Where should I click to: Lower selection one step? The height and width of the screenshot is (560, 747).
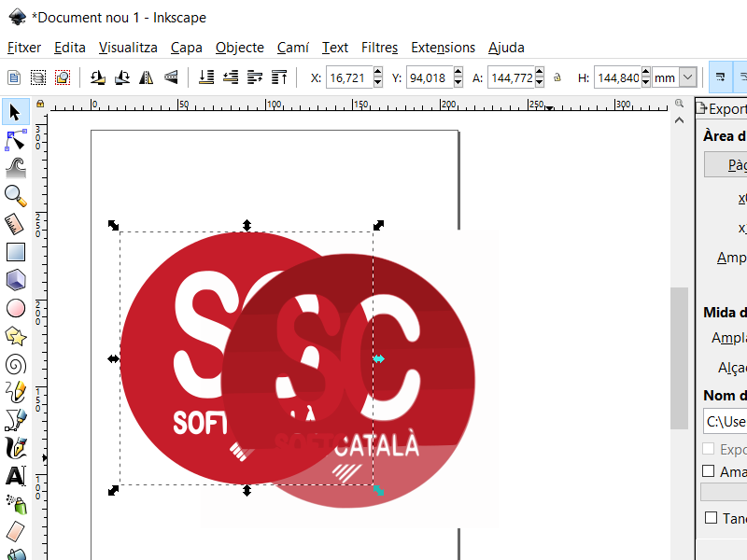(231, 77)
